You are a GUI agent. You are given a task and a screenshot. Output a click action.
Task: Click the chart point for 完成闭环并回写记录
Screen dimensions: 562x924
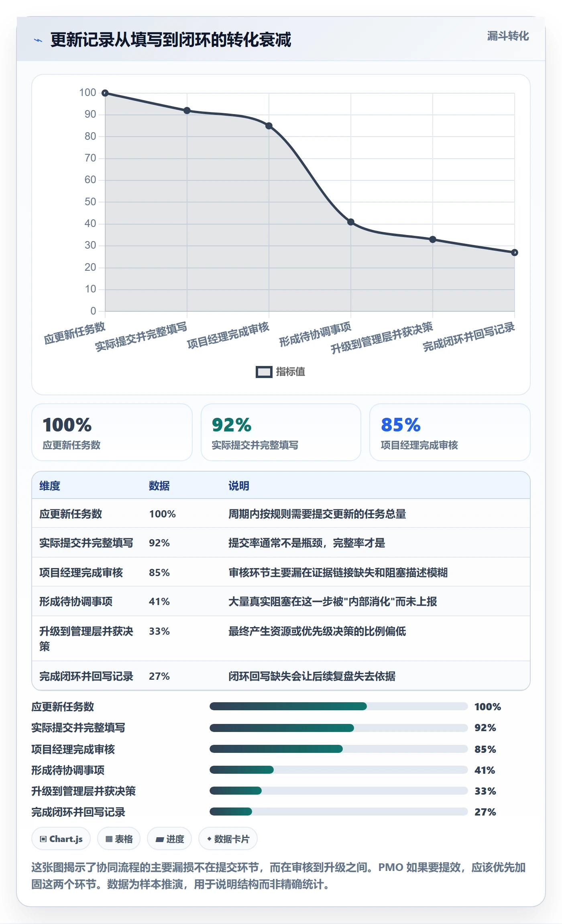[x=515, y=252]
